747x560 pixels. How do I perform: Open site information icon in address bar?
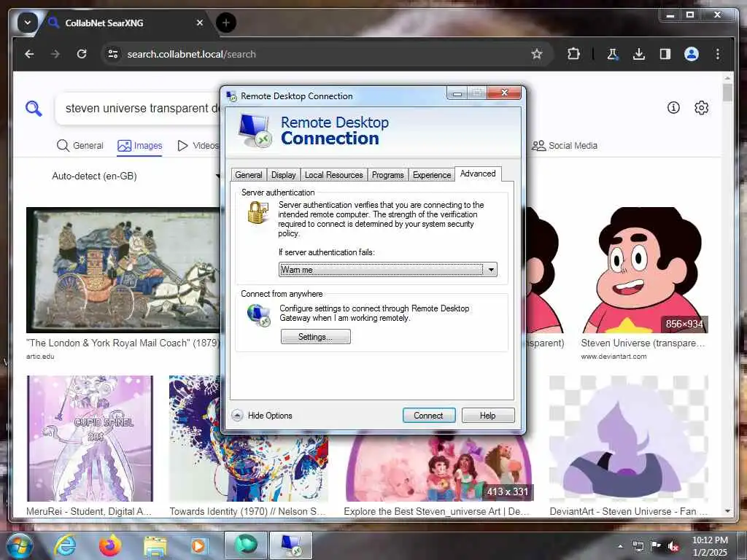click(113, 54)
